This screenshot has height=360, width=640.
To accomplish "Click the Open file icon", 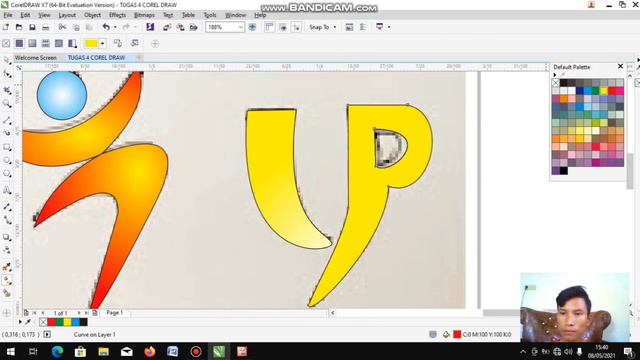I will [x=19, y=27].
